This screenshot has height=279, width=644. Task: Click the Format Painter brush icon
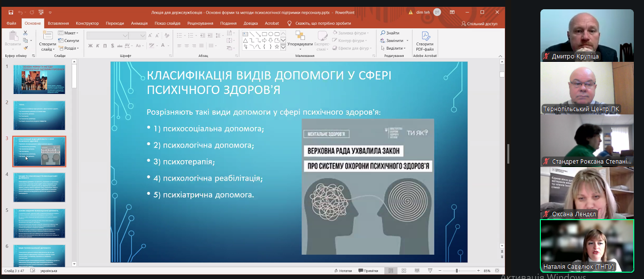coord(26,48)
